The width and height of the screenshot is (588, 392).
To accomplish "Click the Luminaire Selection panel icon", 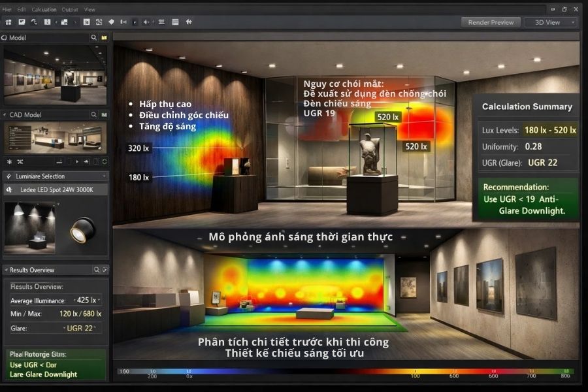I will coord(8,175).
